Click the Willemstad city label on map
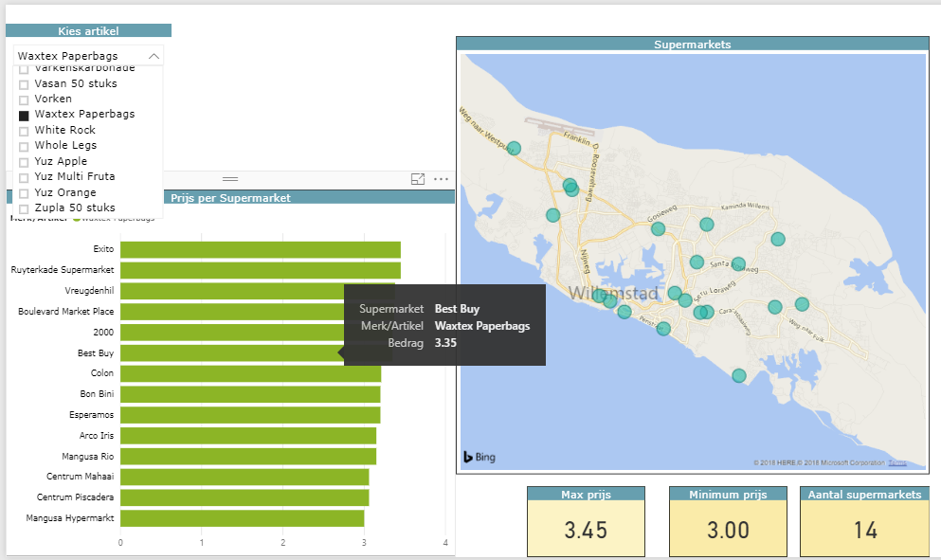 click(x=613, y=293)
